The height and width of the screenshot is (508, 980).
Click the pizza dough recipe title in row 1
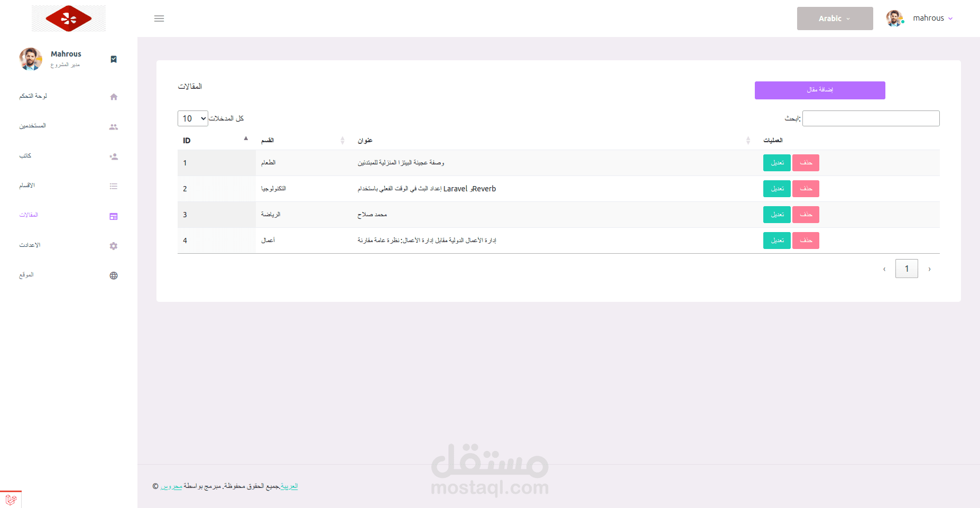pyautogui.click(x=401, y=163)
